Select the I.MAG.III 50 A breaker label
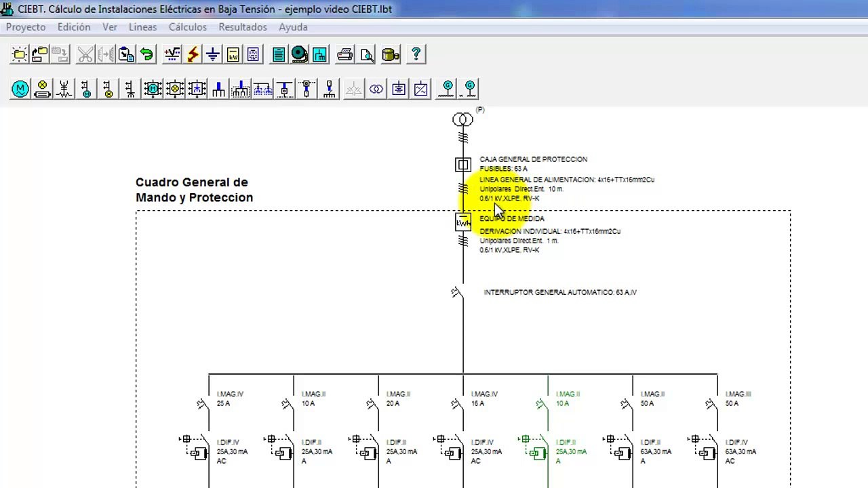 (x=738, y=399)
